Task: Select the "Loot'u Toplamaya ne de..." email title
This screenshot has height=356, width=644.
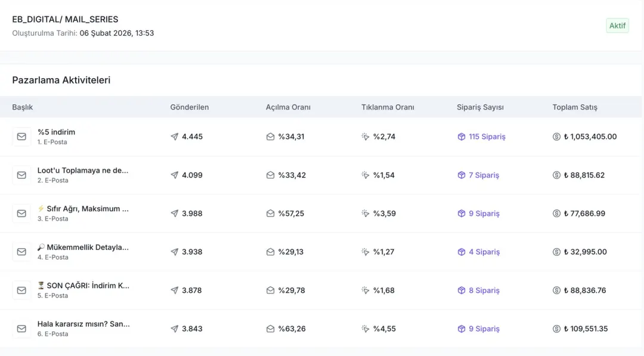Action: coord(83,171)
